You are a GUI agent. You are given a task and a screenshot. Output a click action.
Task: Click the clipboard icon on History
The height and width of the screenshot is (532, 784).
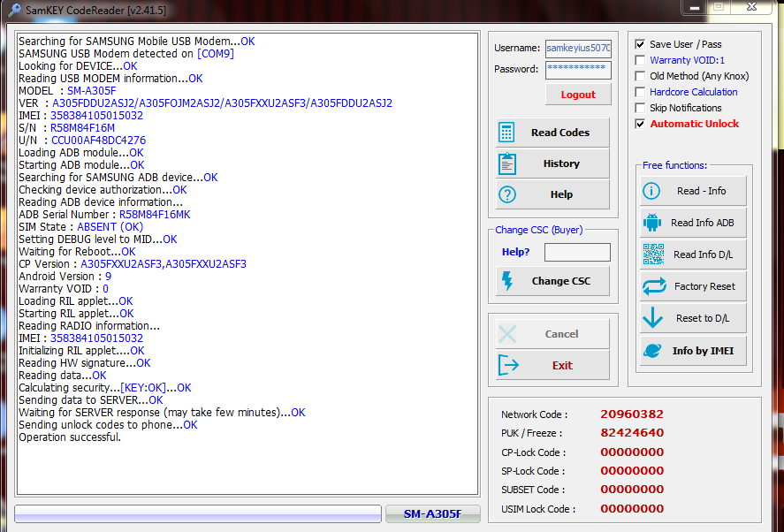click(507, 163)
